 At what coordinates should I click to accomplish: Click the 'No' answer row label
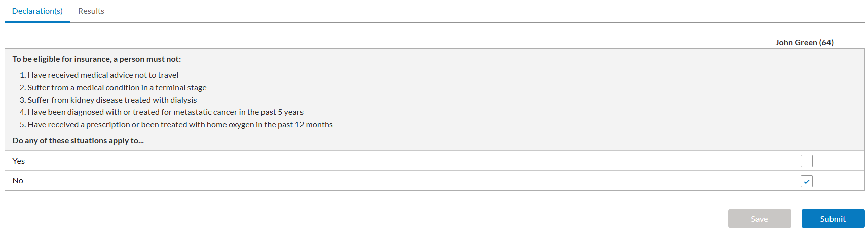click(x=18, y=181)
